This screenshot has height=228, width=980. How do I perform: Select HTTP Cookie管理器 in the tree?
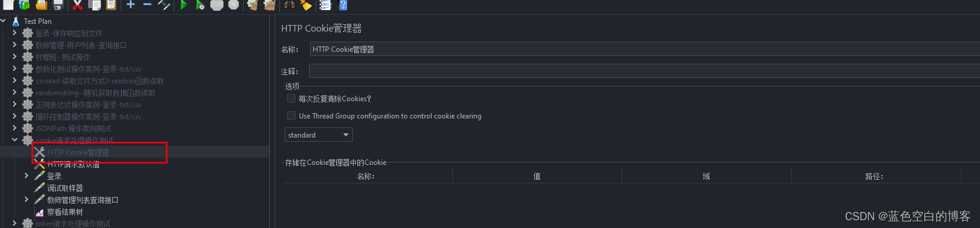tap(78, 152)
